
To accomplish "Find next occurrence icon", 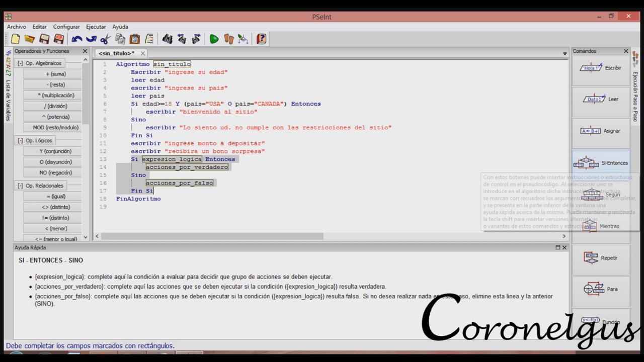I will [x=196, y=39].
